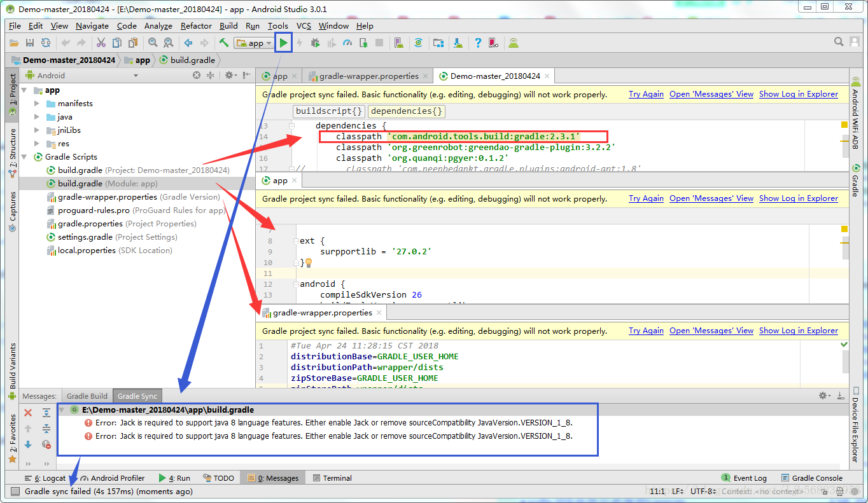The width and height of the screenshot is (868, 503).
Task: Run the app with the green play button
Action: 284,43
